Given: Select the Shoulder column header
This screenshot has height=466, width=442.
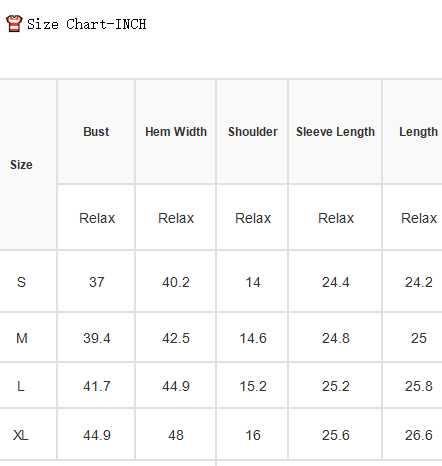Looking at the screenshot, I should pyautogui.click(x=253, y=132).
